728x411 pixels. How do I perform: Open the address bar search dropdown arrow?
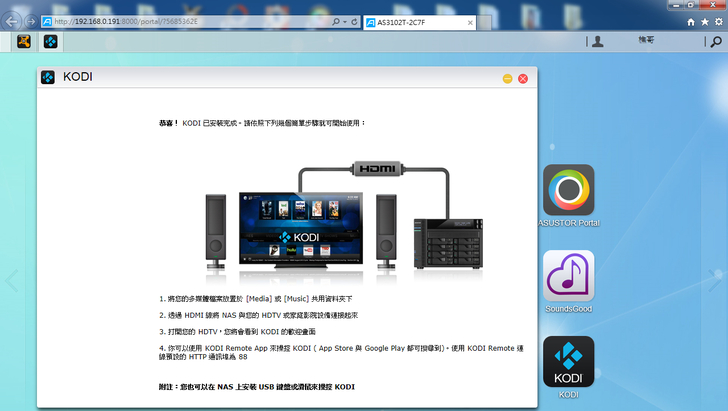(344, 22)
